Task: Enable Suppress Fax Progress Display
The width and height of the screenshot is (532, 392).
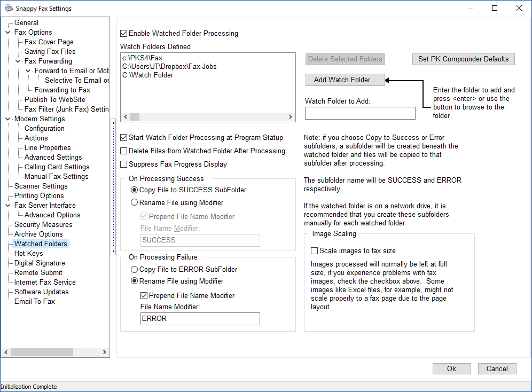Action: (124, 164)
